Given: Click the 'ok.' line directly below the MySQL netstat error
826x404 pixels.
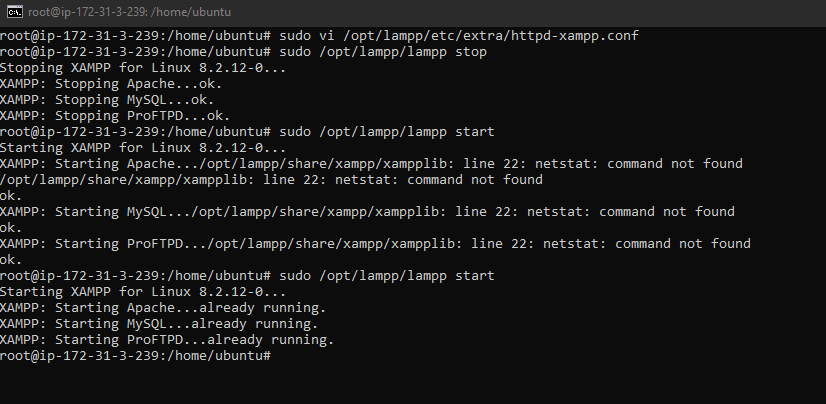Looking at the screenshot, I should 12,227.
